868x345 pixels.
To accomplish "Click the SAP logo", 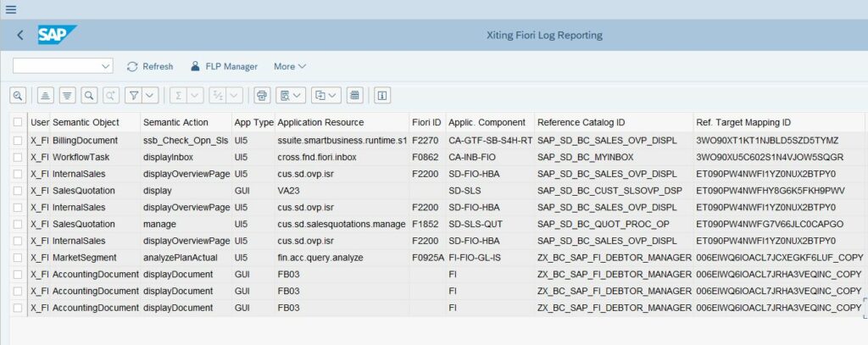I will (x=57, y=35).
